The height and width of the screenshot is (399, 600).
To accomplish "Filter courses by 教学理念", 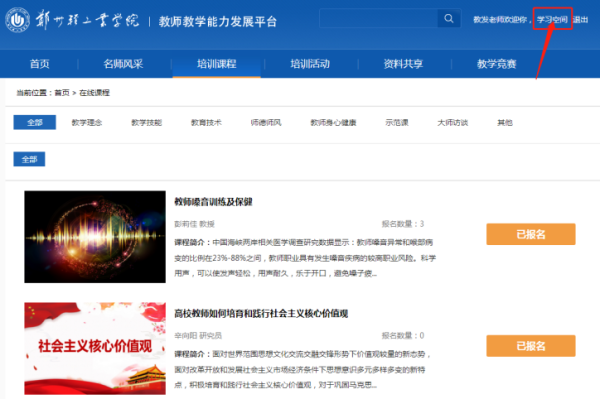I will click(x=87, y=122).
